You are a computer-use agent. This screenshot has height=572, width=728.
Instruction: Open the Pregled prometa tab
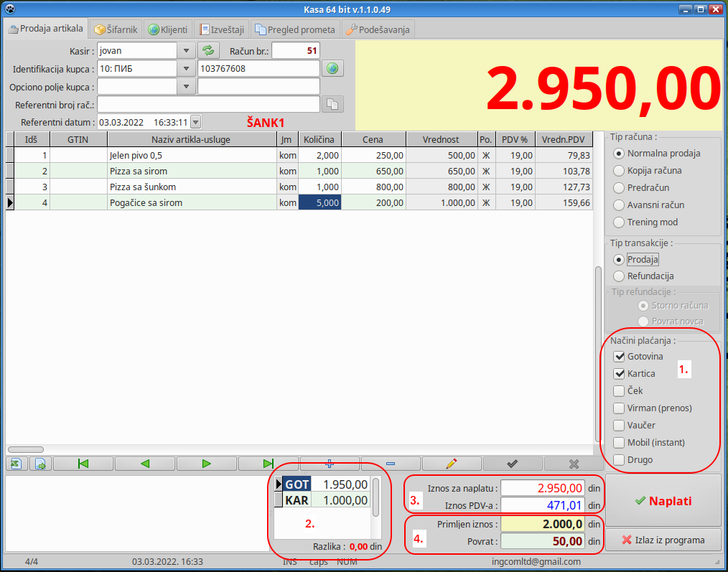click(x=295, y=29)
